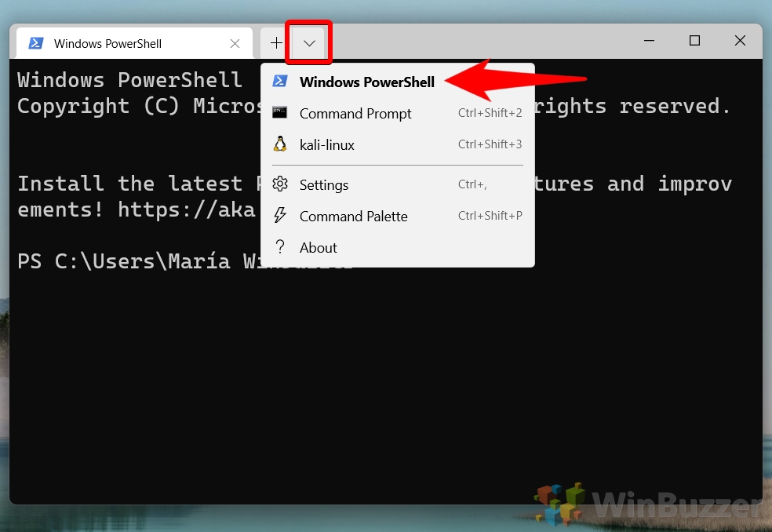Click the PowerShell icon on the tab
Screen dimensions: 772x532
[x=35, y=43]
